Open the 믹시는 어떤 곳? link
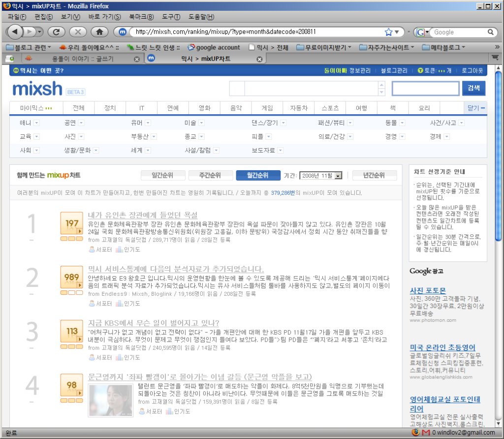 [38, 71]
